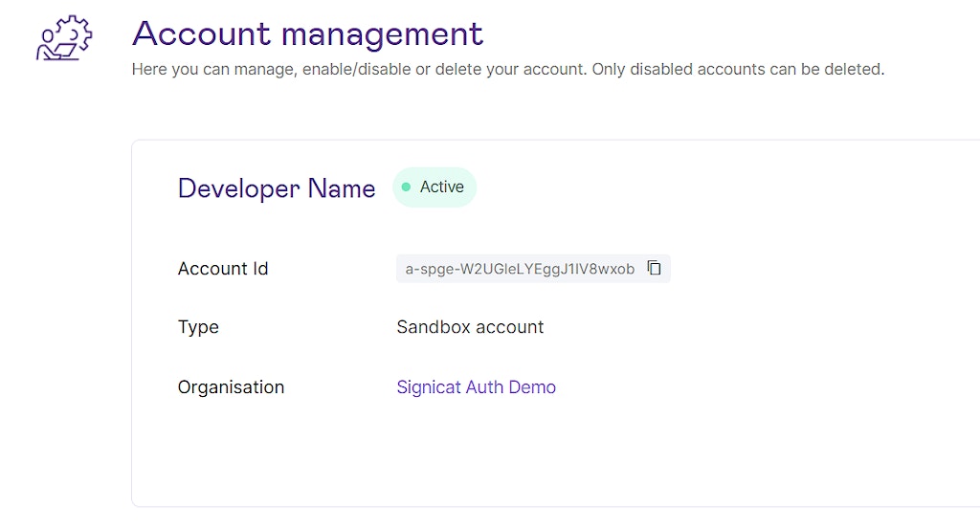Click the Account Id label
This screenshot has height=528, width=980.
point(223,269)
